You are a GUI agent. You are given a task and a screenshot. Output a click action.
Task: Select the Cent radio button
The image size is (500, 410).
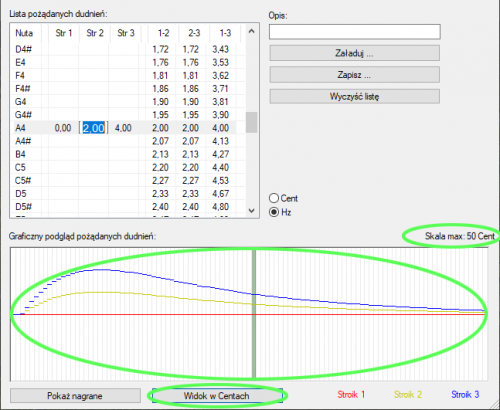[274, 198]
